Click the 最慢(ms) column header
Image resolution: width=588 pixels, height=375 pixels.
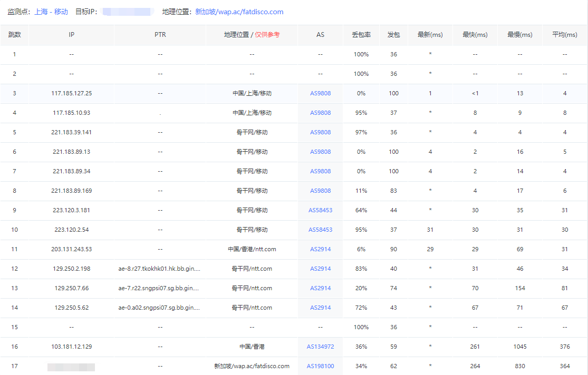520,34
